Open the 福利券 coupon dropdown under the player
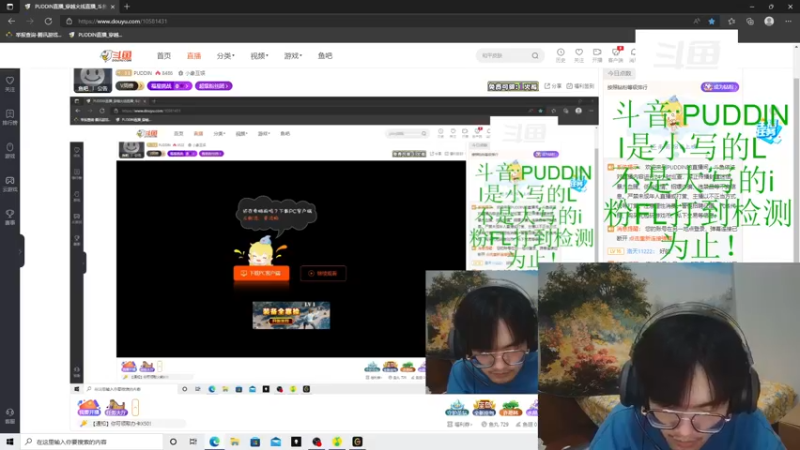Screen dimensions: 800x450 pos(459,424)
